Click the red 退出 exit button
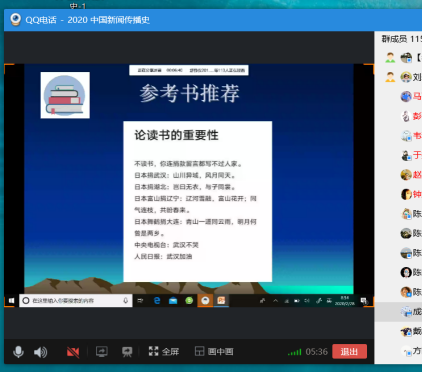 pos(349,351)
